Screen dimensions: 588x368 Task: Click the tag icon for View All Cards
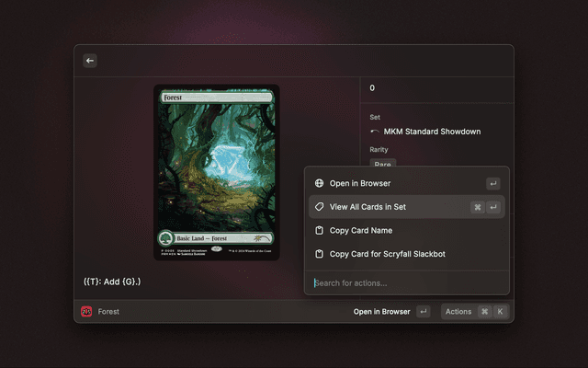click(x=319, y=207)
